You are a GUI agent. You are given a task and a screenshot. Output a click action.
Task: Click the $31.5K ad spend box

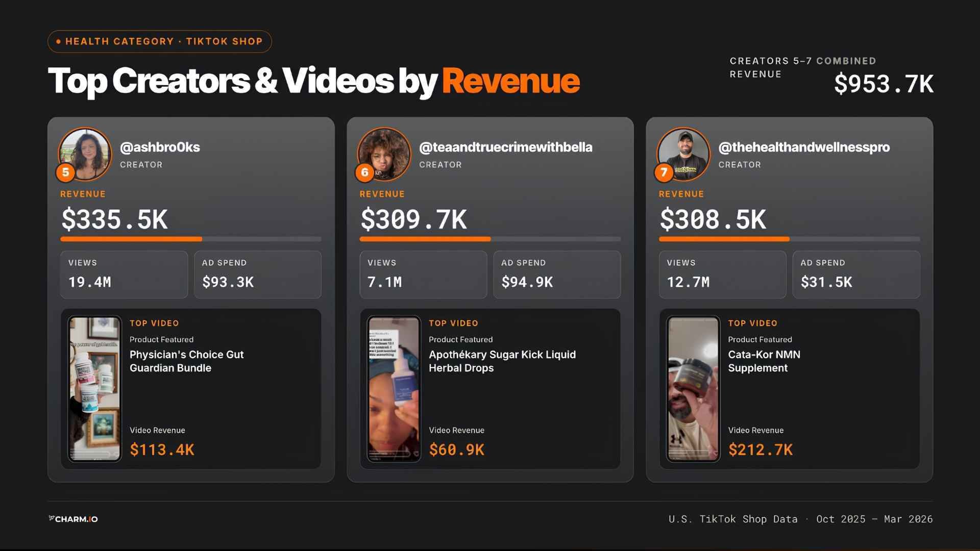[x=856, y=274]
